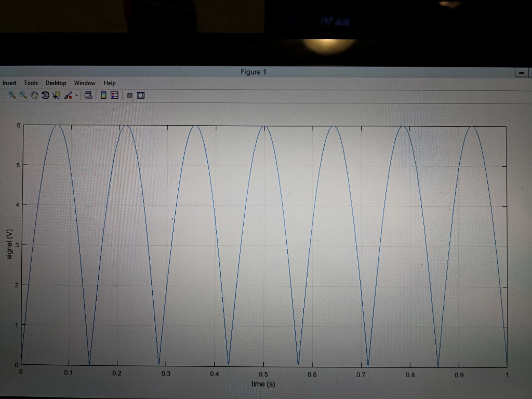This screenshot has width=532, height=399.
Task: Open the Insert menu
Action: pyautogui.click(x=9, y=83)
